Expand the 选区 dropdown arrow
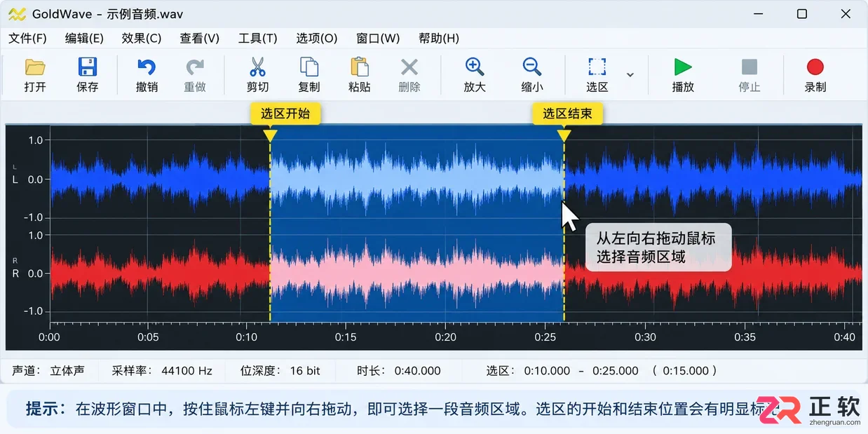The height and width of the screenshot is (434, 868). (630, 74)
